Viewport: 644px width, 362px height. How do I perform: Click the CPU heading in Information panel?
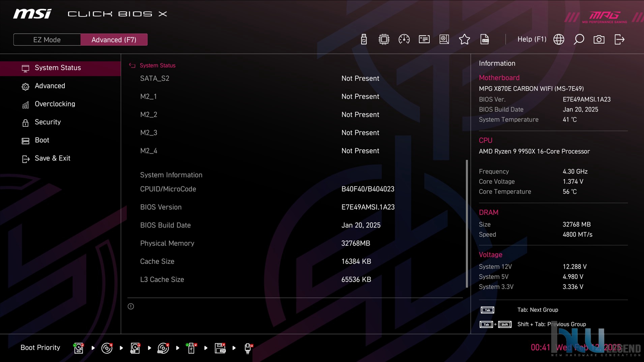point(486,141)
